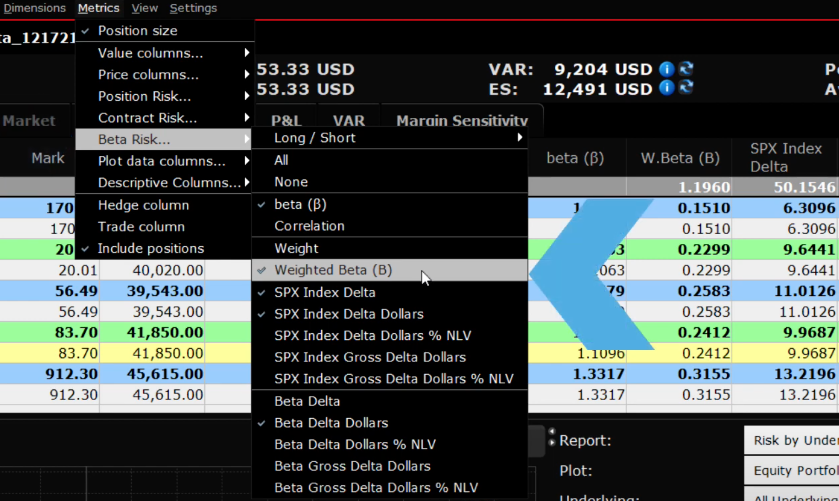
Task: Select Correlation in Beta Risk submenu
Action: pyautogui.click(x=309, y=226)
